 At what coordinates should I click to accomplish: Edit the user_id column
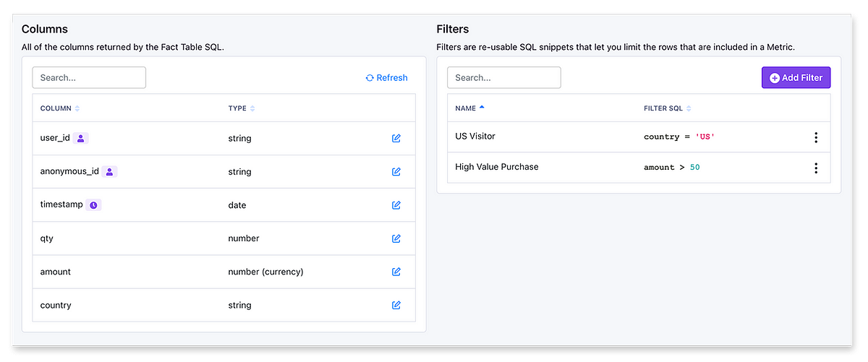[396, 138]
